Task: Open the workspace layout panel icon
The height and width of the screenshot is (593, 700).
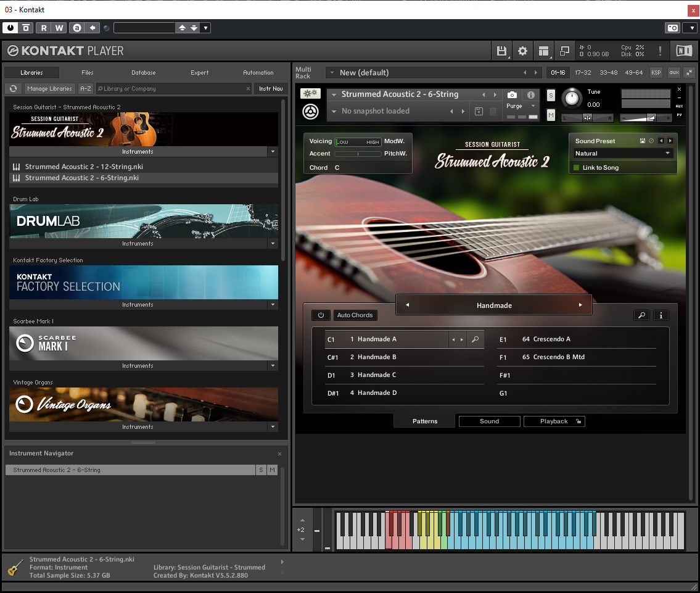Action: point(543,51)
